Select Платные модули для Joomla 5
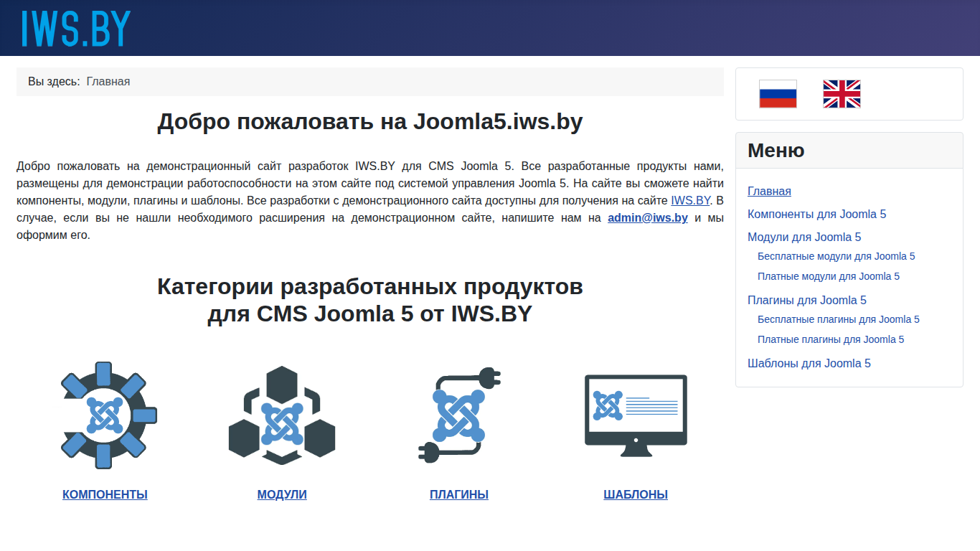Viewport: 980px width, 551px height. tap(829, 276)
